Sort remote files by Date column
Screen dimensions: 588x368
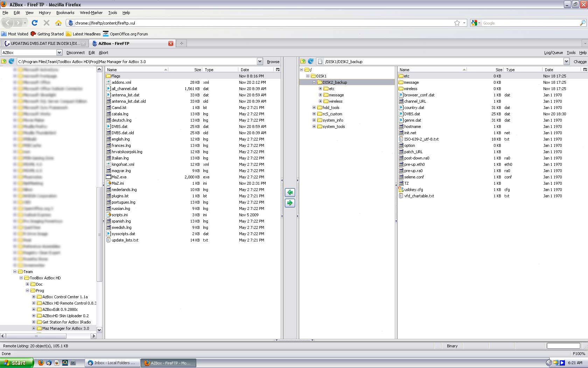561,69
